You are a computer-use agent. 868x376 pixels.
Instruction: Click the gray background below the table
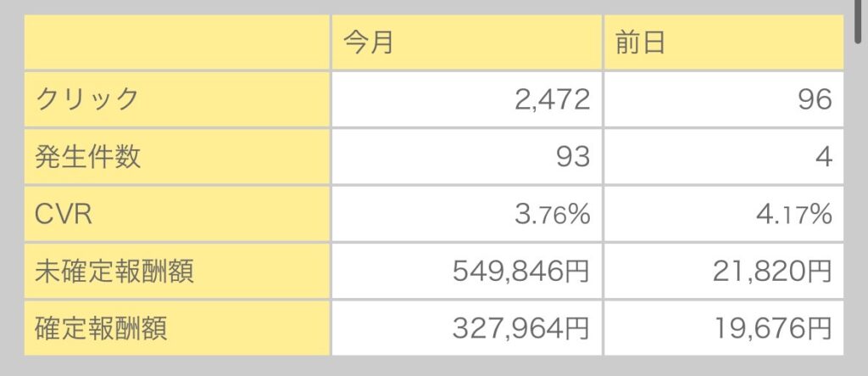tap(434, 367)
